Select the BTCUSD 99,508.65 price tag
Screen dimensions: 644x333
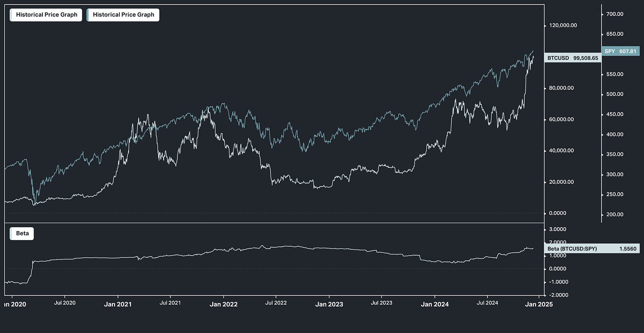[x=573, y=58]
